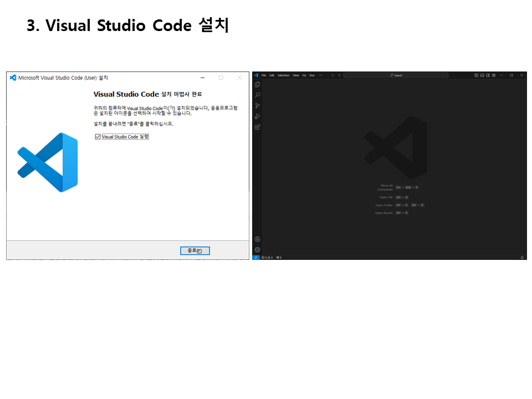Viewport: 532px width, 399px height.
Task: Click the heading 'Visual Studio Code 설치 마법사 완료'
Action: 147,94
